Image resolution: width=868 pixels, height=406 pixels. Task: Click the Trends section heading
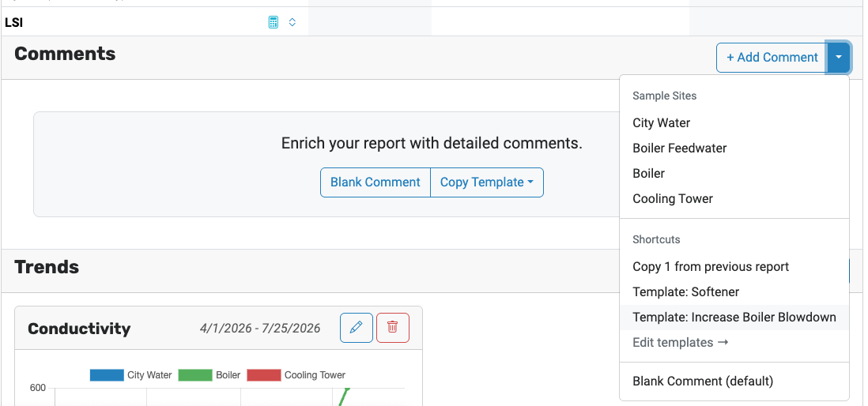(47, 267)
